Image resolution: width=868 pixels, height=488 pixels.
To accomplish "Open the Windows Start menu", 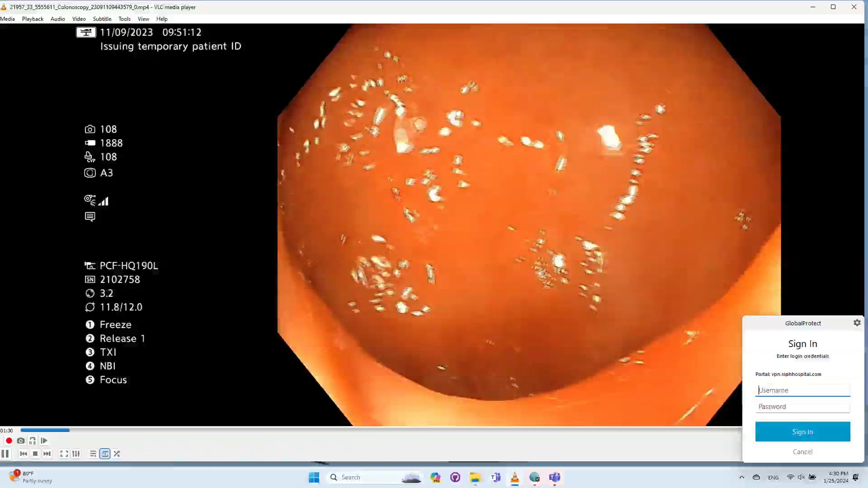I will 314,477.
